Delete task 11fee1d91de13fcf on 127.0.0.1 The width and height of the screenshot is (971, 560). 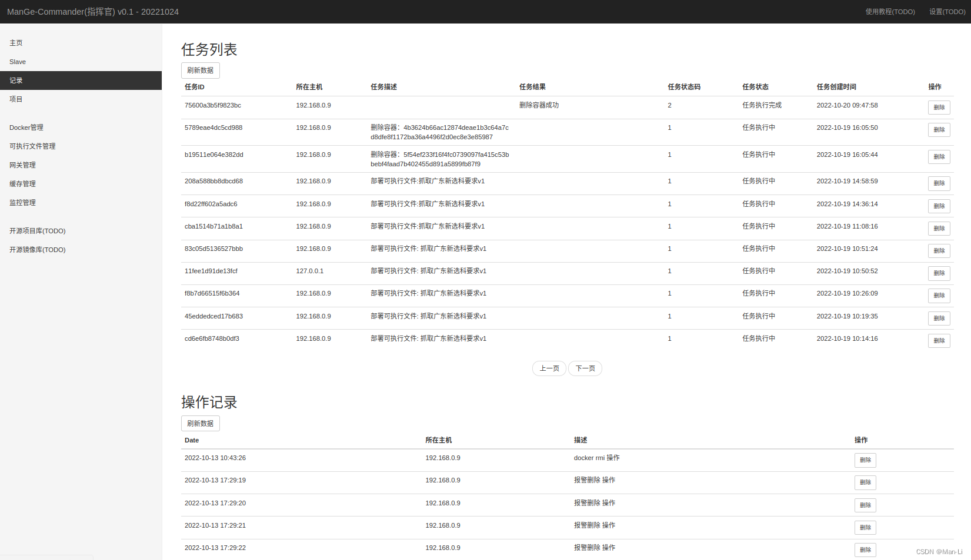[939, 273]
